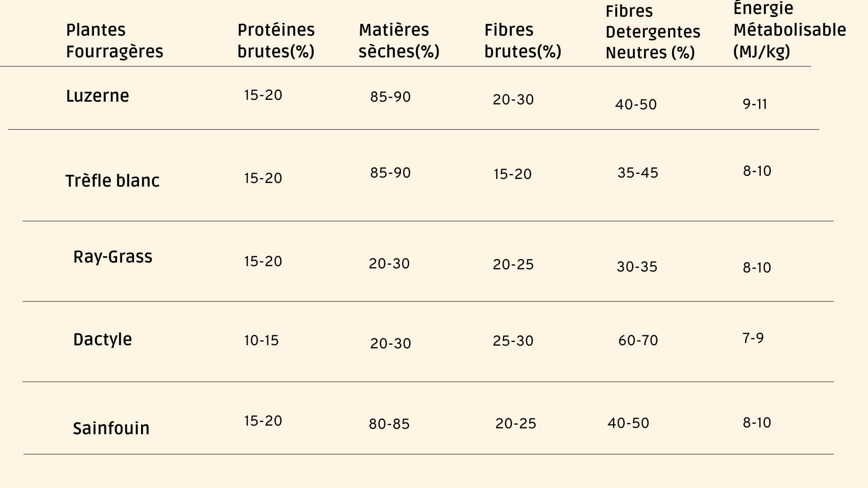The width and height of the screenshot is (868, 488).
Task: Select Luzerne's crude fibre value 20-30
Action: (513, 99)
